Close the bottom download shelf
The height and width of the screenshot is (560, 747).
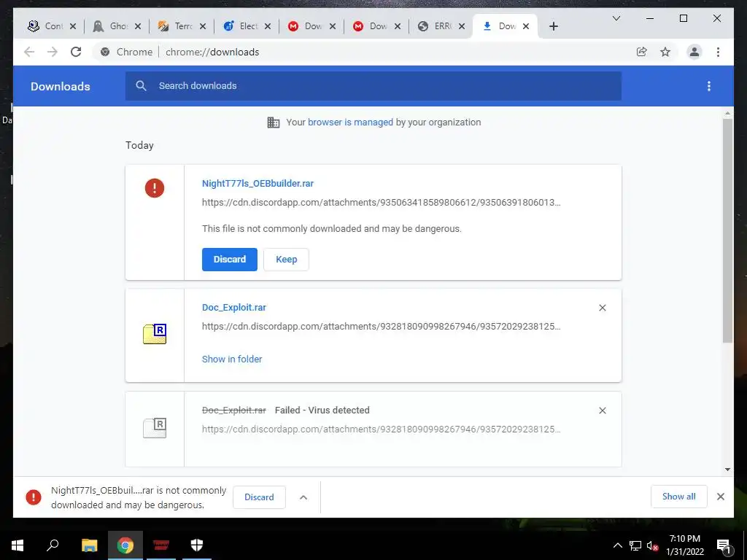[720, 497]
